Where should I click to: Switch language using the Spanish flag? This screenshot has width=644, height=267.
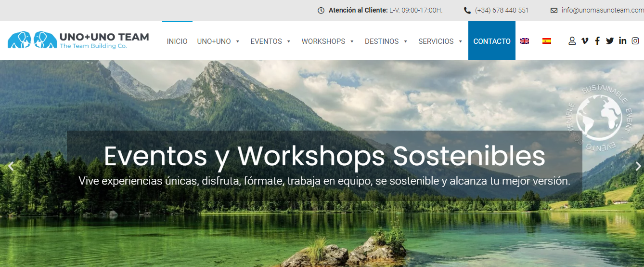pyautogui.click(x=547, y=41)
